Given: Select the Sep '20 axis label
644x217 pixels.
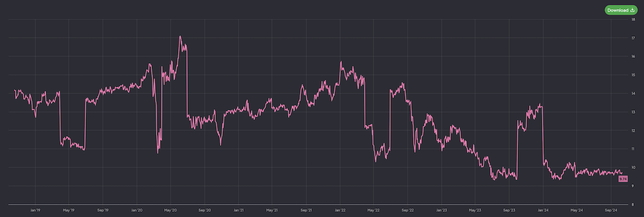Looking at the screenshot, I should pyautogui.click(x=204, y=211).
